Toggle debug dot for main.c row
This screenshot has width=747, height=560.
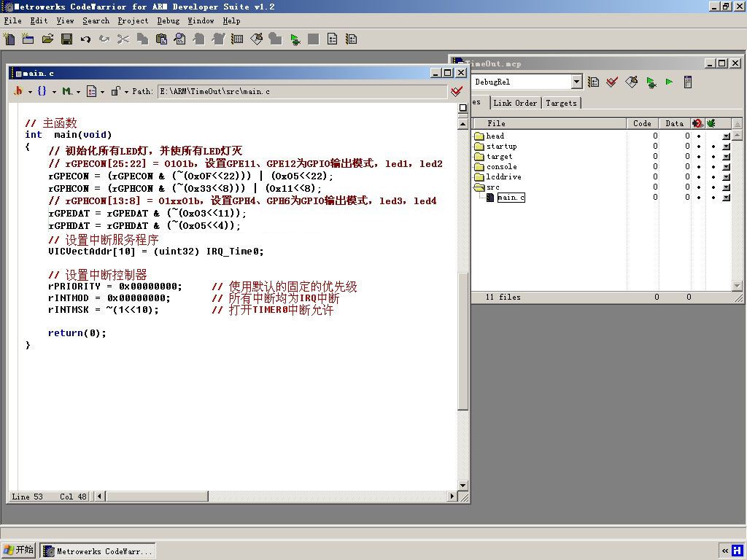pos(713,197)
